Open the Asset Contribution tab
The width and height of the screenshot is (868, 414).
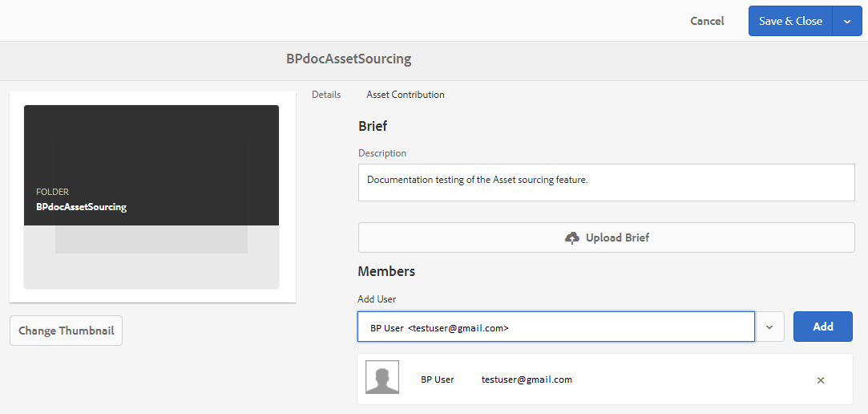tap(406, 95)
